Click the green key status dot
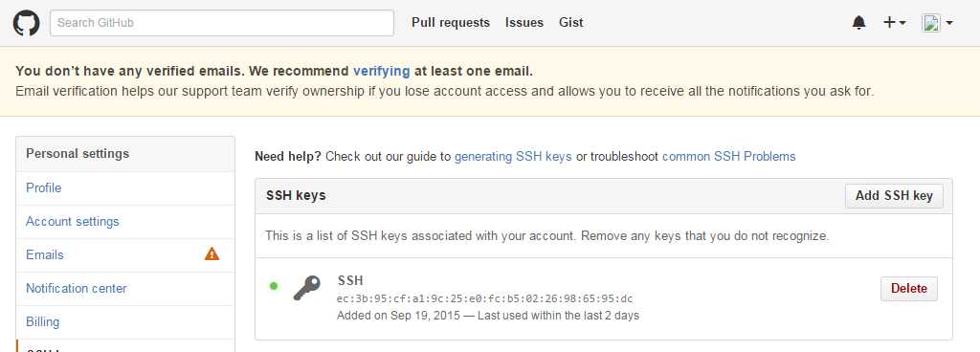Screen dimensions: 980x352 (273, 286)
